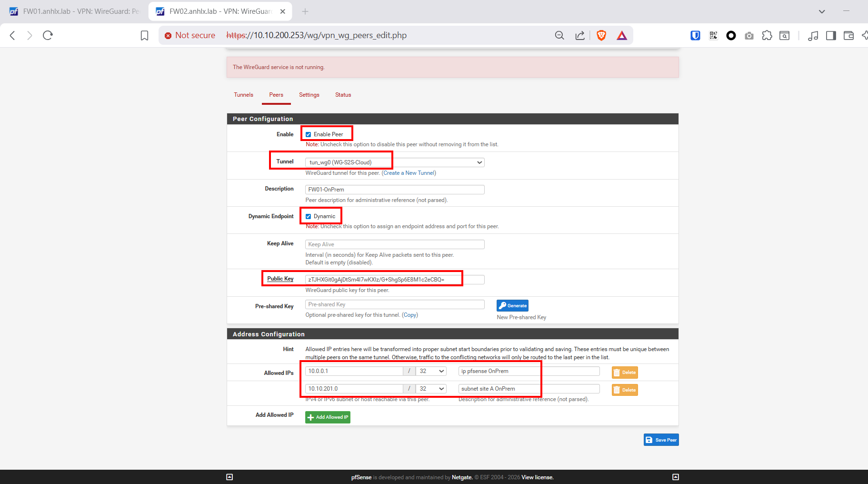The height and width of the screenshot is (484, 868).
Task: Expand subnet mask dropdown for 10.0.0.1
Action: pyautogui.click(x=431, y=371)
